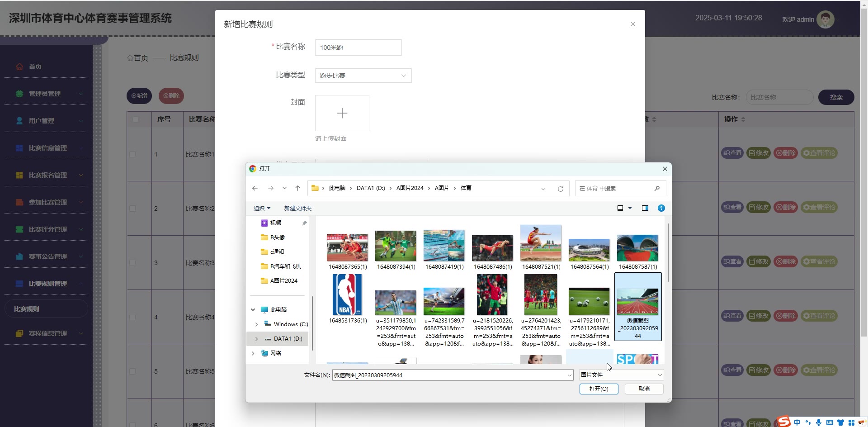Click the plus icon to upload cover
Viewport: 868px width, 427px height.
click(342, 113)
